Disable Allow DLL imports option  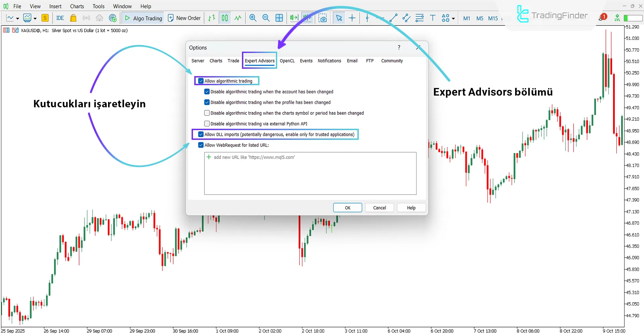pos(201,134)
